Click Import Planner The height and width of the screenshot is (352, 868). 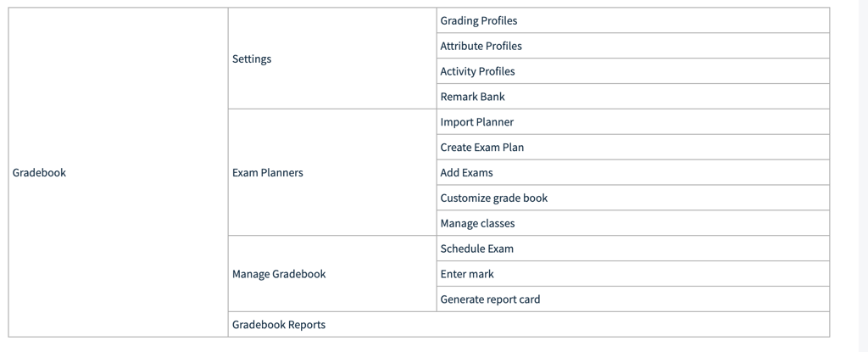(x=476, y=122)
